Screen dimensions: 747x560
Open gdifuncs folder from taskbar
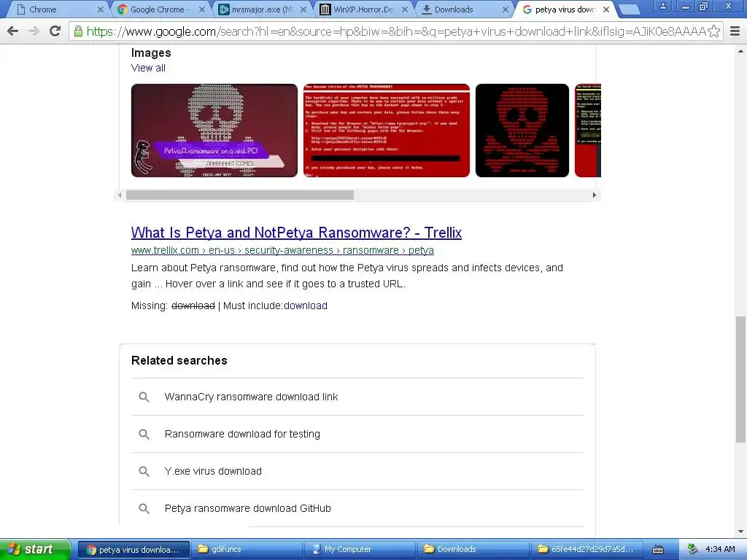247,550
